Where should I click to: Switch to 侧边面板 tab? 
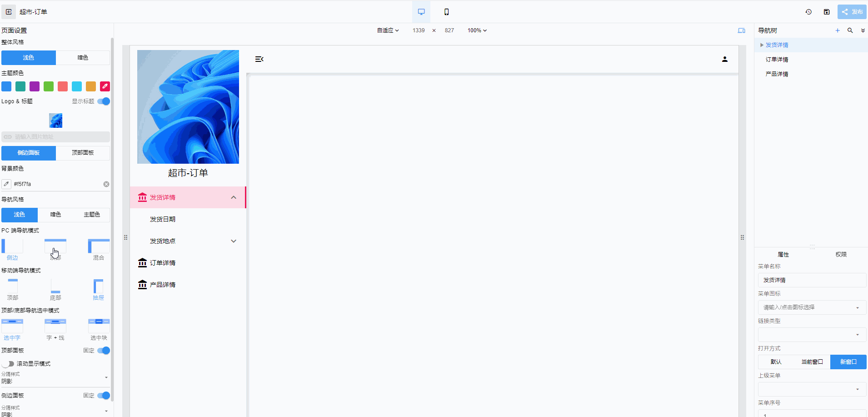tap(29, 153)
